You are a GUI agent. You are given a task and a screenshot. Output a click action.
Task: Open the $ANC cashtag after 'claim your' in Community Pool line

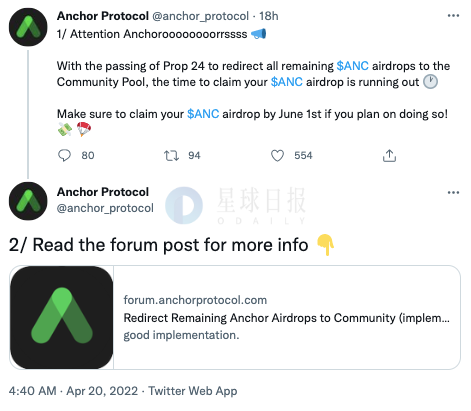(287, 82)
